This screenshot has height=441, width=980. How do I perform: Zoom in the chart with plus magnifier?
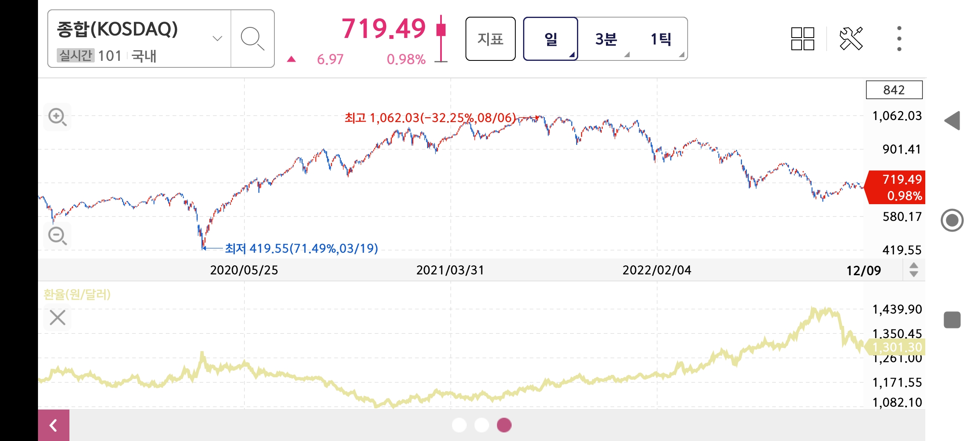(57, 117)
